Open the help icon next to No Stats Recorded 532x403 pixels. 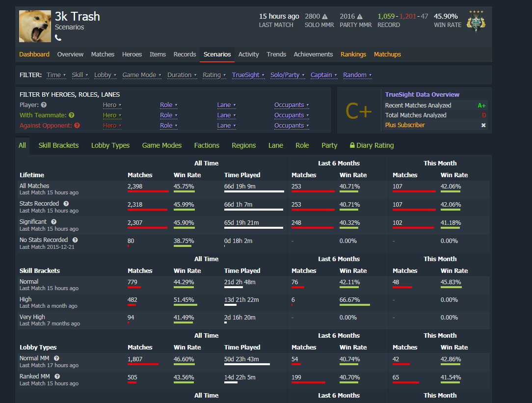(75, 240)
